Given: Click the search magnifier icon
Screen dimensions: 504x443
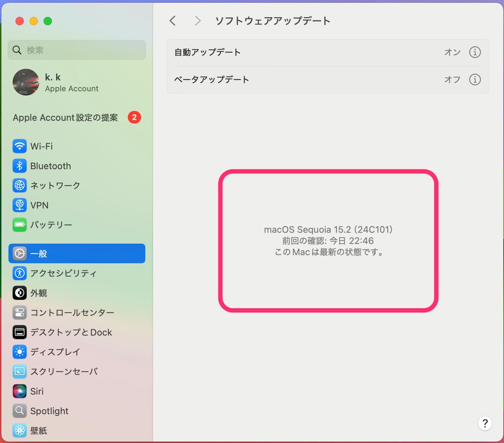Looking at the screenshot, I should 17,50.
